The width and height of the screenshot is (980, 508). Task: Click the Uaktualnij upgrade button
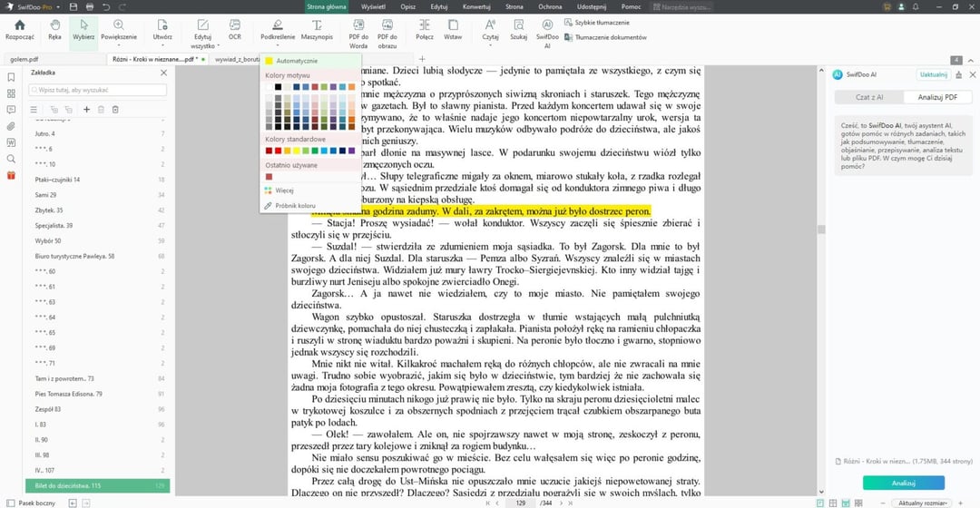933,73
